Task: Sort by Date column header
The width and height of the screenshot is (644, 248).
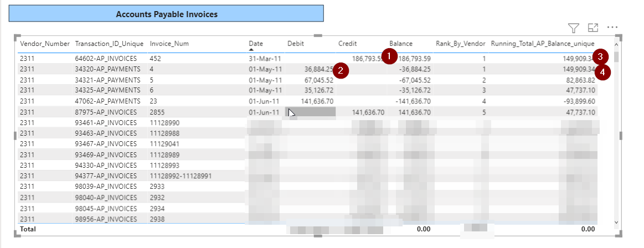Action: pos(256,44)
